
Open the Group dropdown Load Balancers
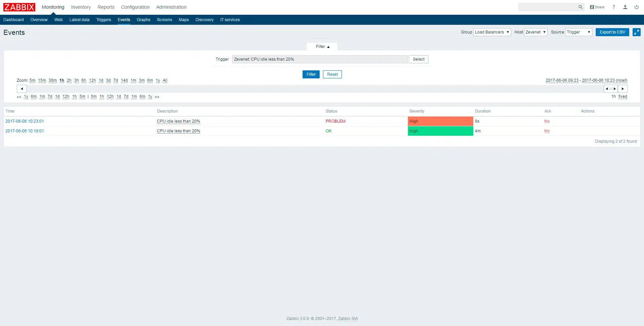(x=492, y=32)
